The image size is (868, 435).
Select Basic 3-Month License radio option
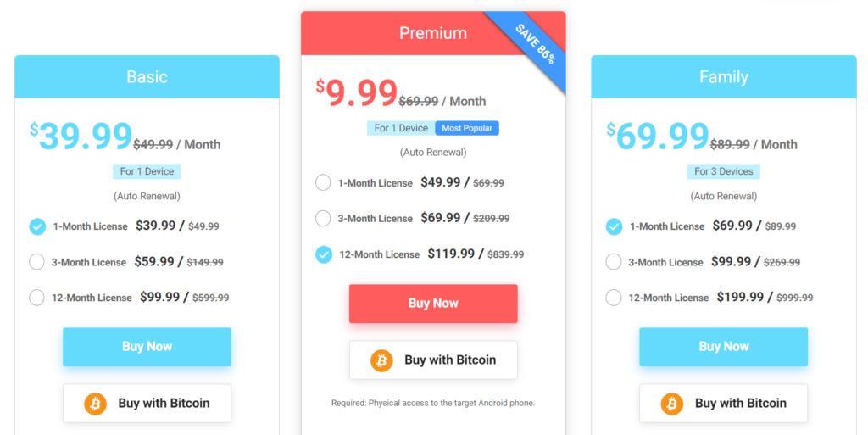(36, 262)
